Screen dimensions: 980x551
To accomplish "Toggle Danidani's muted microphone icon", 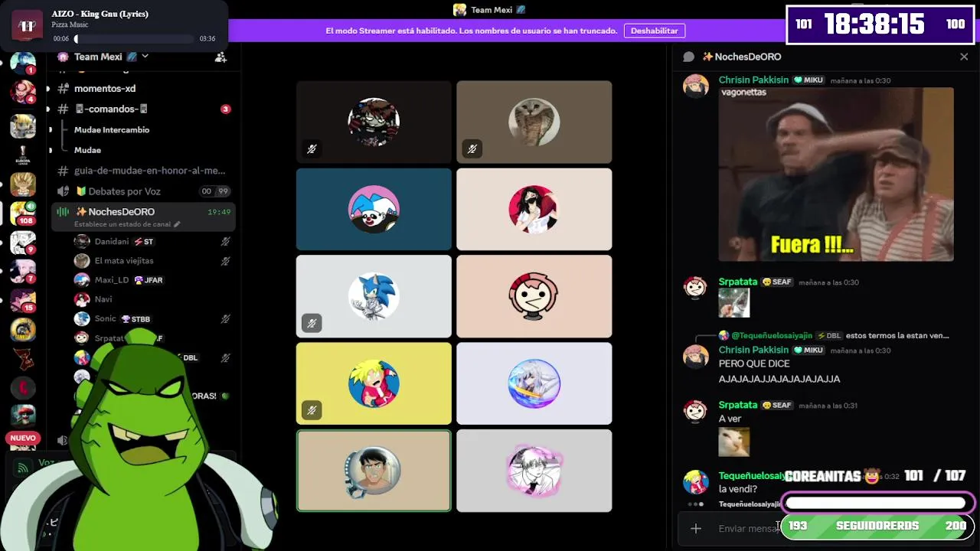I will coord(225,241).
